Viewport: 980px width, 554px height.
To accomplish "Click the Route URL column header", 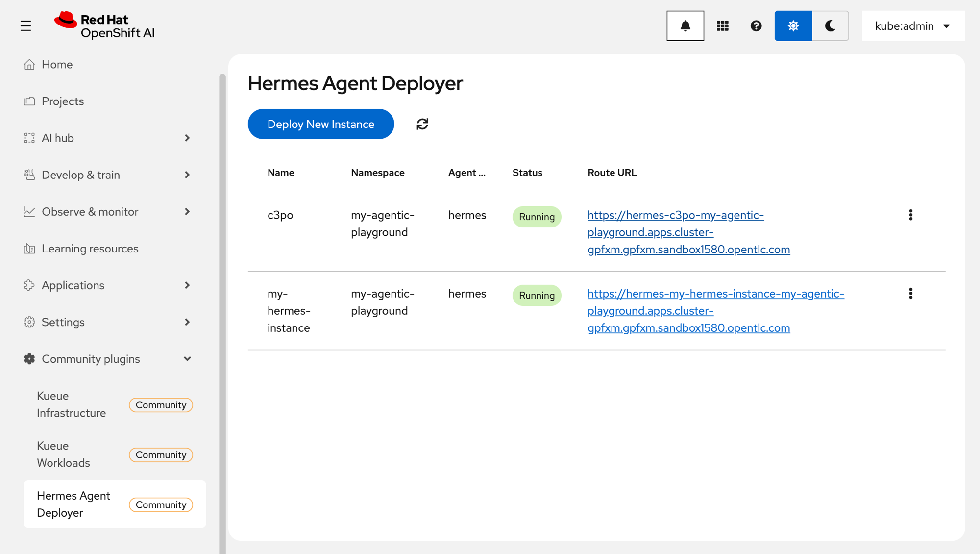I will (612, 173).
